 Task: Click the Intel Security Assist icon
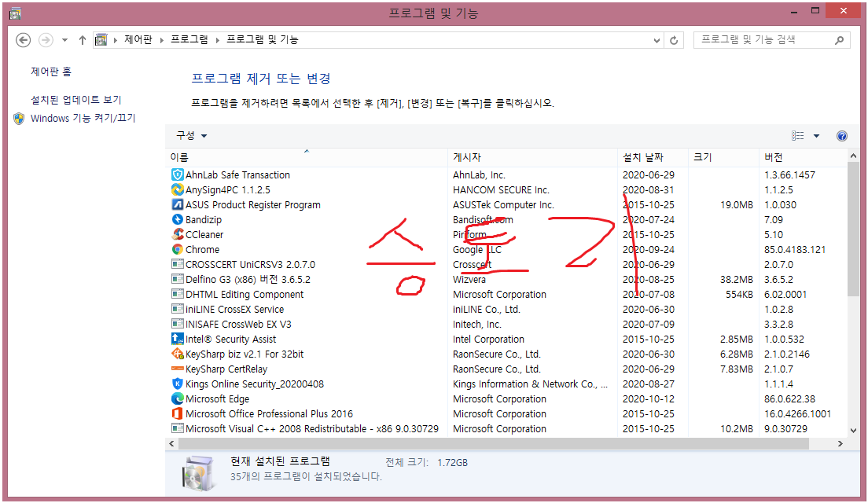(177, 340)
